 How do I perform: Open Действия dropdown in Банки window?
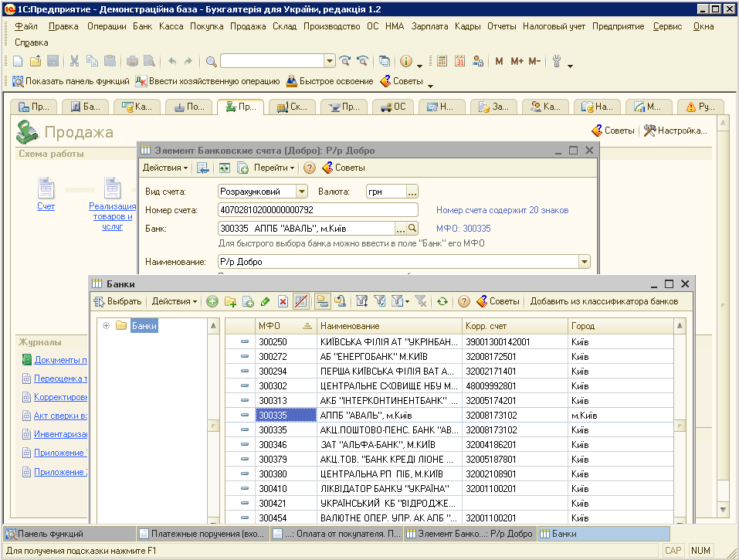point(174,302)
